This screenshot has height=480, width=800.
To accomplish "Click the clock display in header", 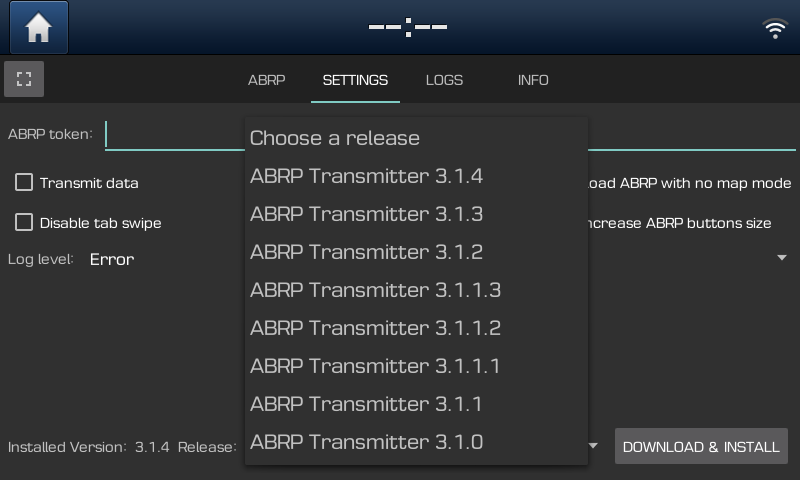I will [x=408, y=27].
